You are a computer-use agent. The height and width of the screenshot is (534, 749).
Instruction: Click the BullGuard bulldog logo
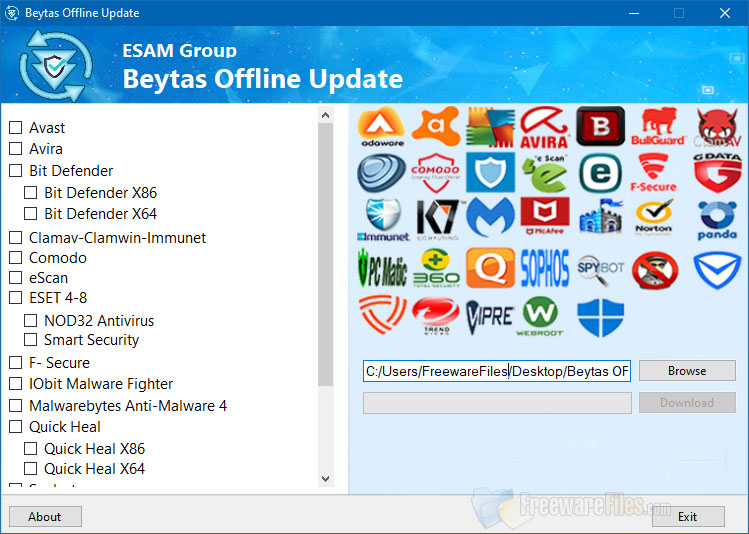[x=658, y=127]
